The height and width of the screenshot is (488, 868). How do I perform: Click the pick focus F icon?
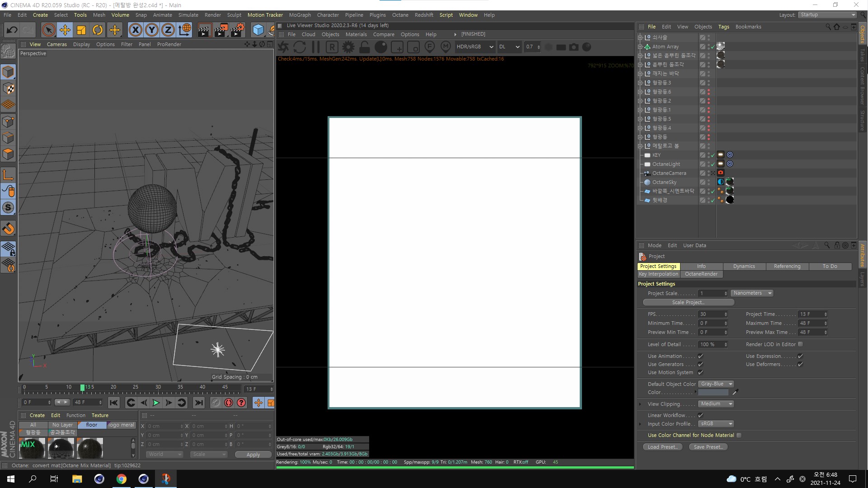430,47
